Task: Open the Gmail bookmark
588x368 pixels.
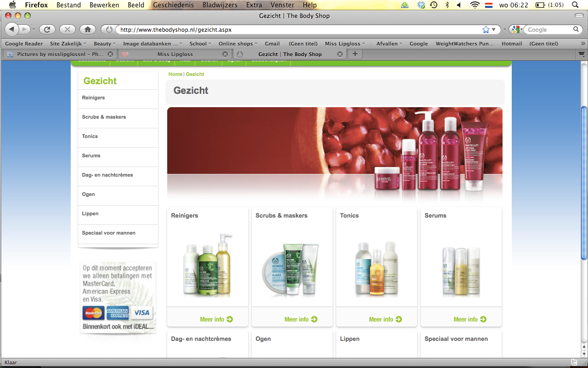Action: pyautogui.click(x=272, y=44)
